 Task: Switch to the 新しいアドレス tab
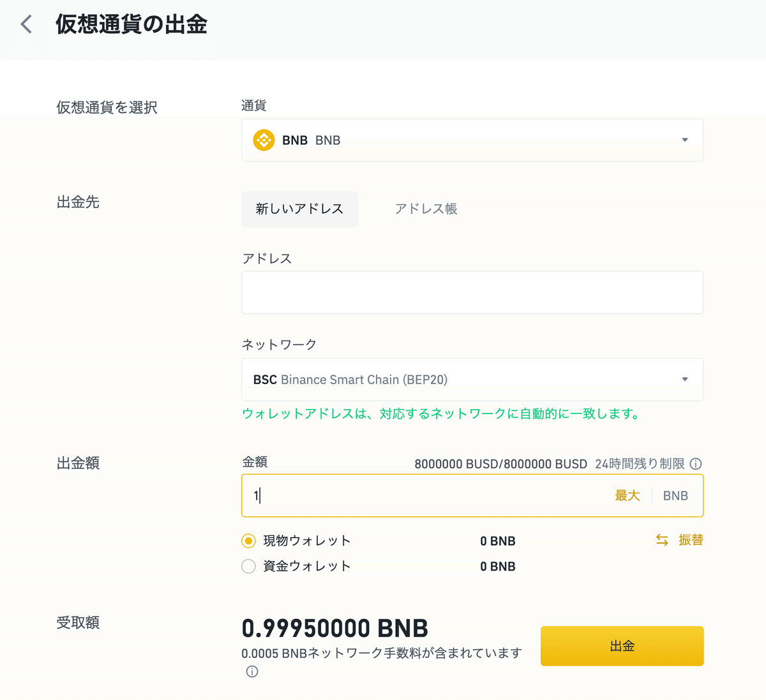[x=299, y=209]
